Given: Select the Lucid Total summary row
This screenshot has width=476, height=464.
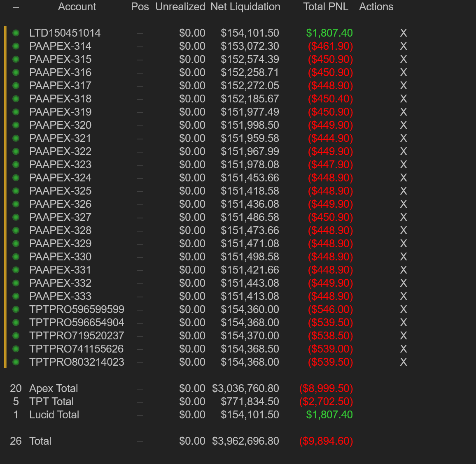Looking at the screenshot, I should (182, 415).
